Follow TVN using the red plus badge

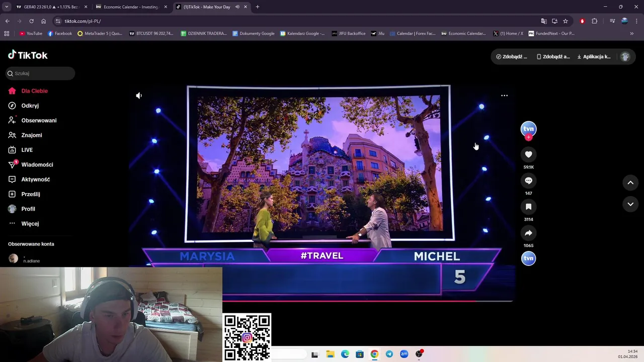(528, 137)
